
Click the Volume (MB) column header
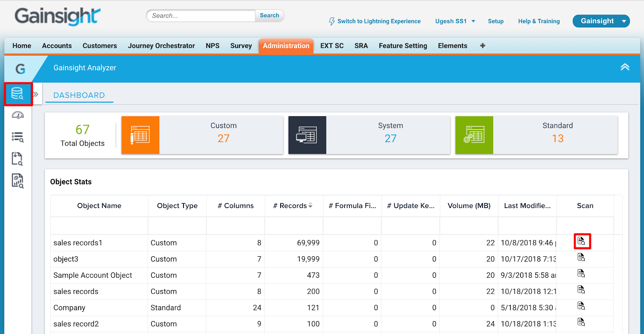pyautogui.click(x=469, y=206)
